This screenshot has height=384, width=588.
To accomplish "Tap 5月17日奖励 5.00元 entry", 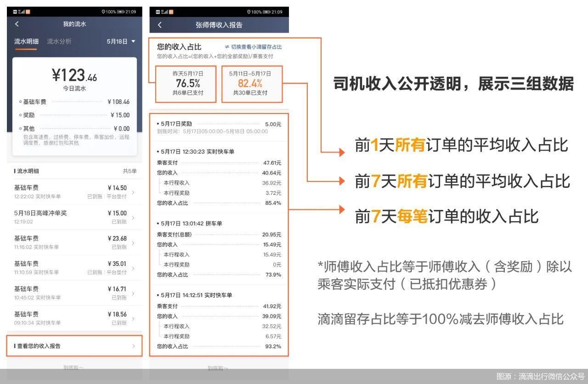I will [219, 127].
